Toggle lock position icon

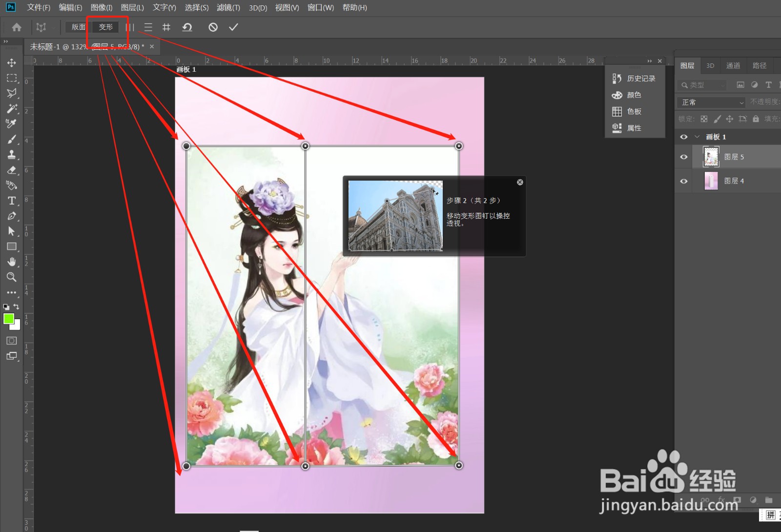(730, 119)
